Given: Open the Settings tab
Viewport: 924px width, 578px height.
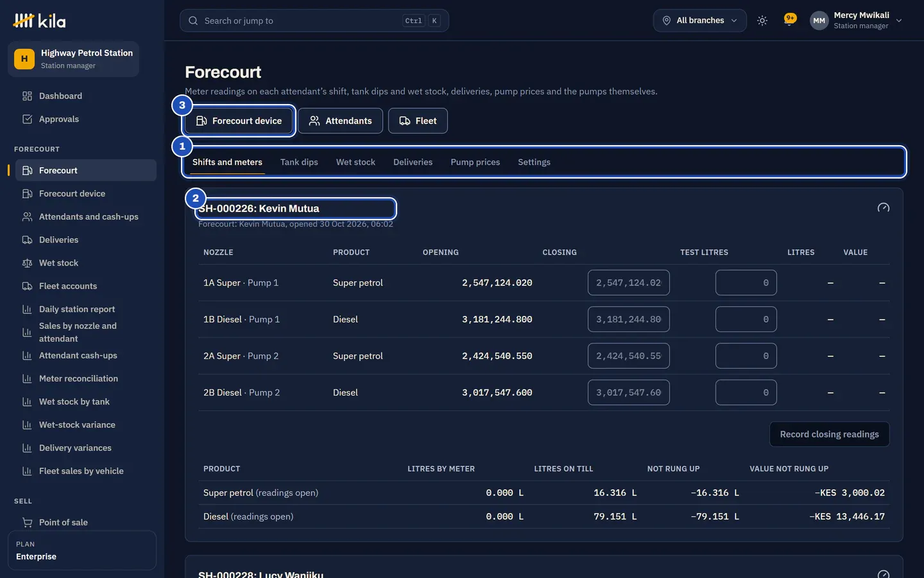Looking at the screenshot, I should pos(535,162).
